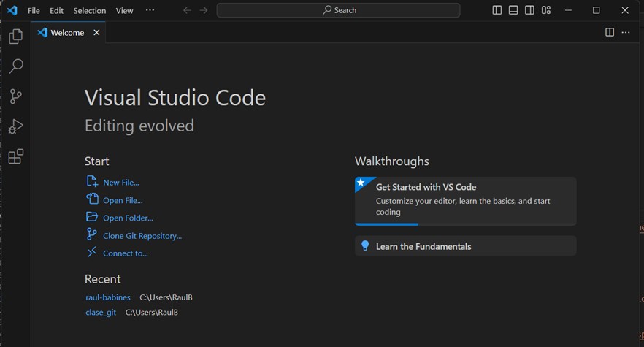Viewport: 644px width, 347px height.
Task: Toggle the bottom Panel visibility
Action: pos(513,10)
